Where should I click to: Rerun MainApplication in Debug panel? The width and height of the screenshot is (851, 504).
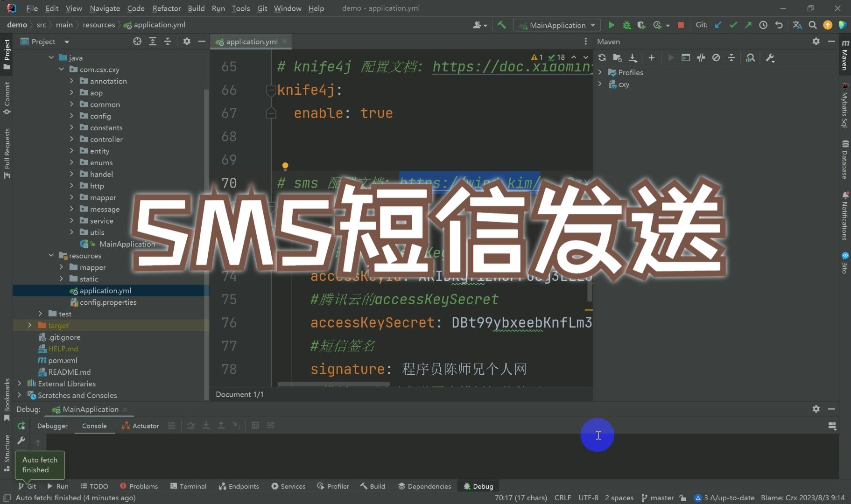pyautogui.click(x=21, y=426)
